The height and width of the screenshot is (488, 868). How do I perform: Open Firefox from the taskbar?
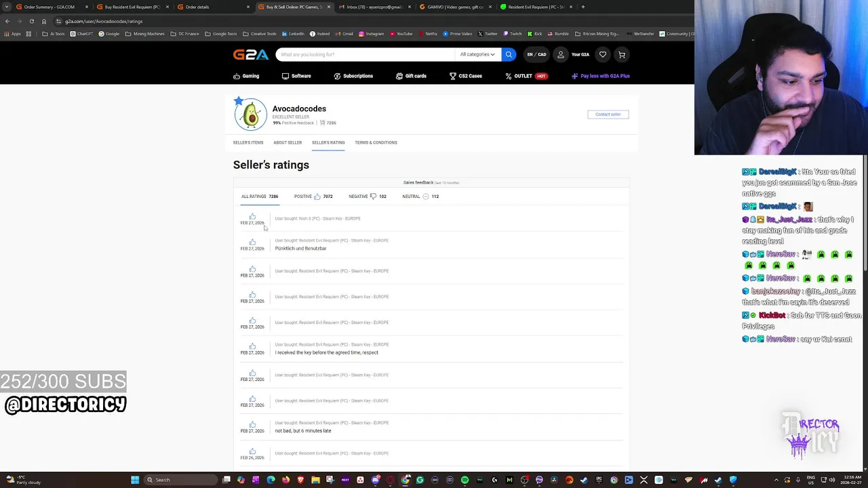[285, 480]
